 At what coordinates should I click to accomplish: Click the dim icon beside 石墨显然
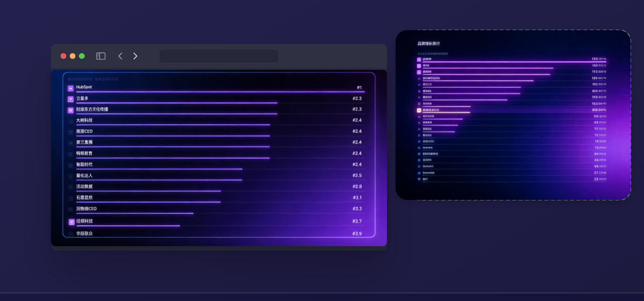[x=70, y=198]
